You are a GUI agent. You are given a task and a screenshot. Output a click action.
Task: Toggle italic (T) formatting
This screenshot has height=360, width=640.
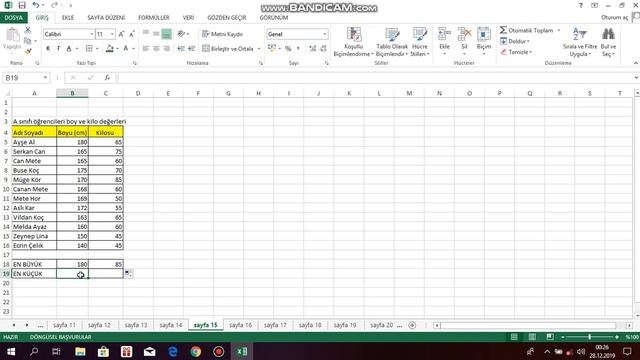[x=58, y=49]
